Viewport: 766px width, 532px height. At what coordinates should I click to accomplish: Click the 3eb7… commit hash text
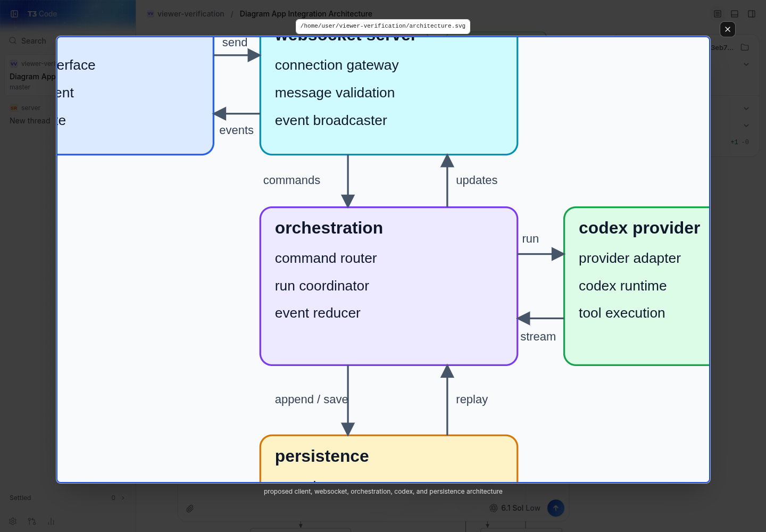(722, 47)
